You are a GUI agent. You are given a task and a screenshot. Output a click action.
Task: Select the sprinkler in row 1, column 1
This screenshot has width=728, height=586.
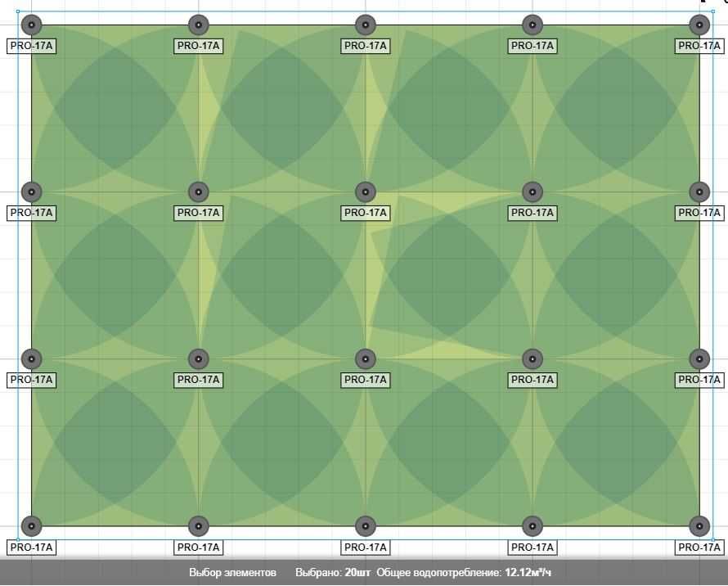click(x=32, y=25)
